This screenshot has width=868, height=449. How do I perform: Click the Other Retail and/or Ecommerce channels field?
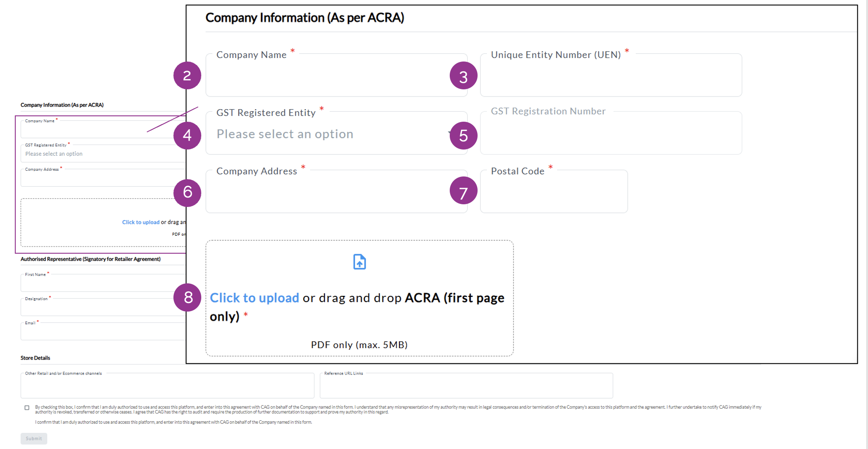(x=167, y=387)
